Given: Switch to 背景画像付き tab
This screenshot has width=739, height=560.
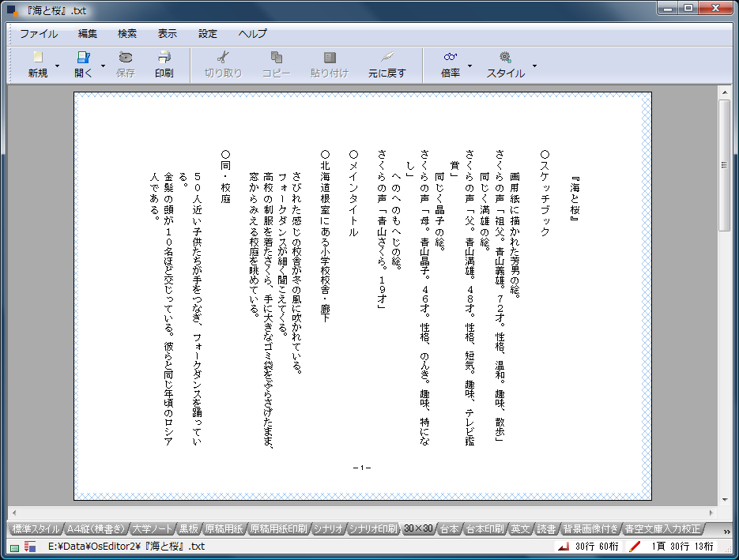Looking at the screenshot, I should [590, 529].
